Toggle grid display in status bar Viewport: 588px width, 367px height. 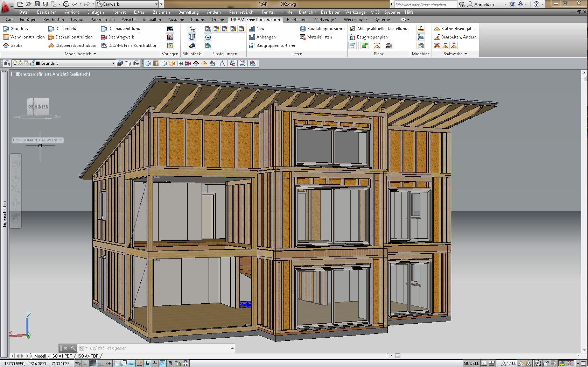point(93,364)
